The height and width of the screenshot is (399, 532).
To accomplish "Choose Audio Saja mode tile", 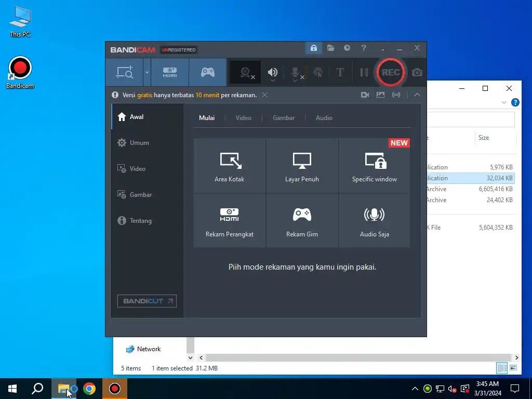I will (x=374, y=220).
